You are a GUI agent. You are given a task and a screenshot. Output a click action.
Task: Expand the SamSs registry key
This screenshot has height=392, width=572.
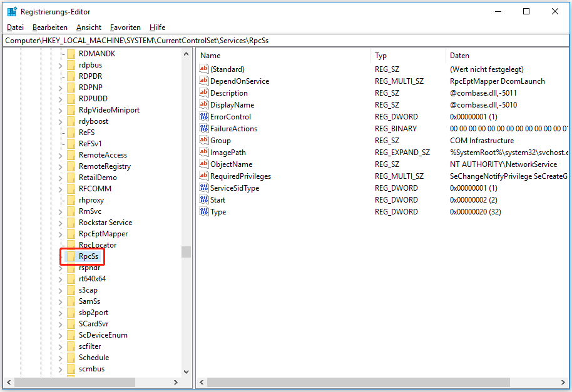tap(61, 301)
